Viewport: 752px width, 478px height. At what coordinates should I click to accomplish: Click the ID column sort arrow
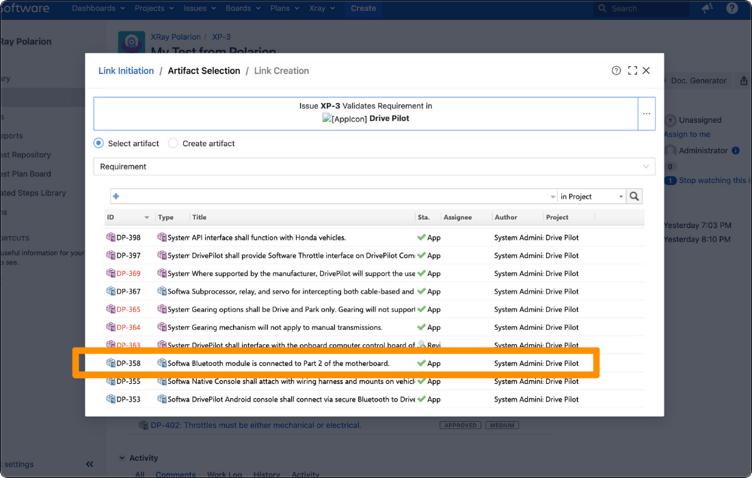click(x=147, y=217)
